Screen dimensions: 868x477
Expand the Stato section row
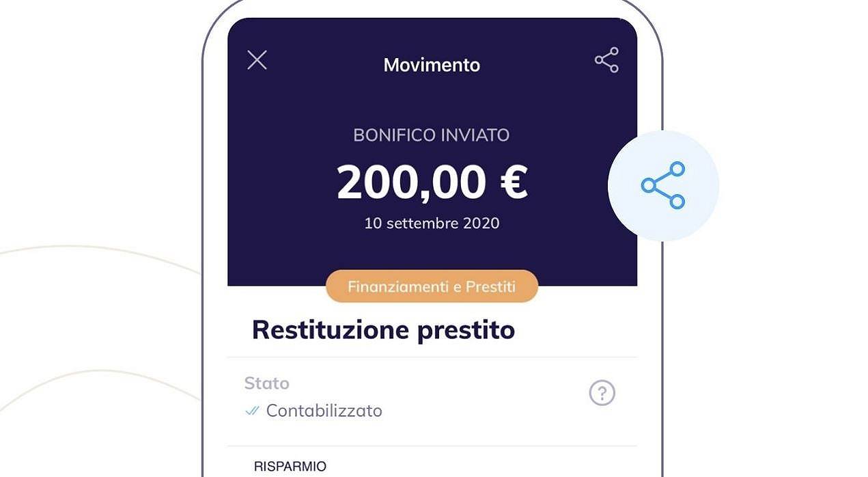click(x=431, y=396)
